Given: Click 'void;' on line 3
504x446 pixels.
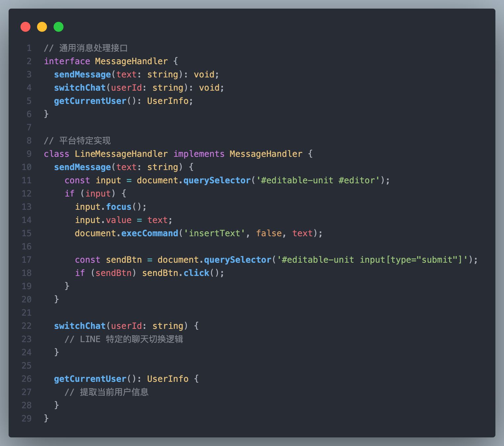Looking at the screenshot, I should pyautogui.click(x=206, y=74).
